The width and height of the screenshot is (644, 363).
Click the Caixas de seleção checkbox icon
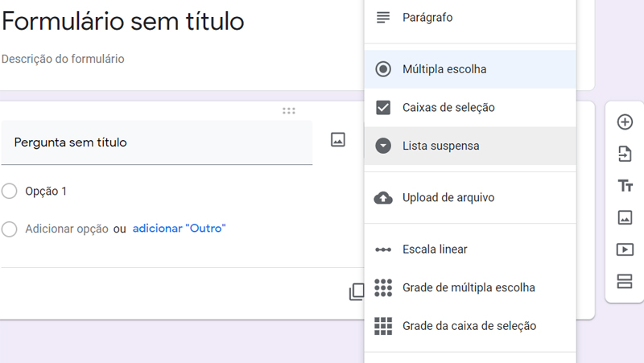tap(383, 108)
